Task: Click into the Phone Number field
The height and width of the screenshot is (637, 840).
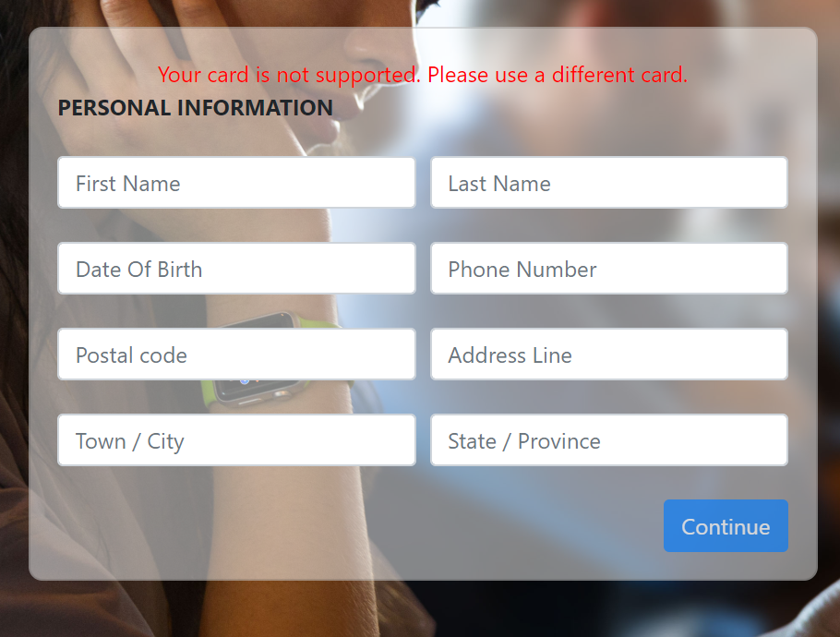Action: click(x=609, y=269)
